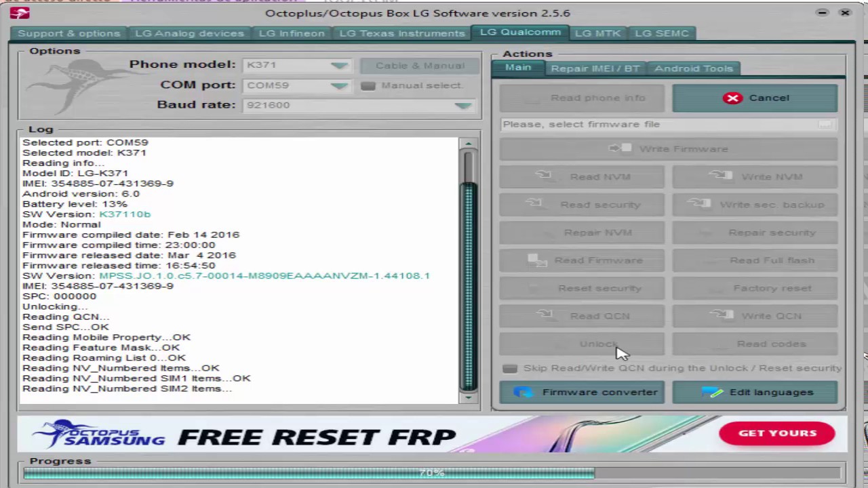
Task: Click the 'SPC: 000000' log line
Action: (x=59, y=296)
